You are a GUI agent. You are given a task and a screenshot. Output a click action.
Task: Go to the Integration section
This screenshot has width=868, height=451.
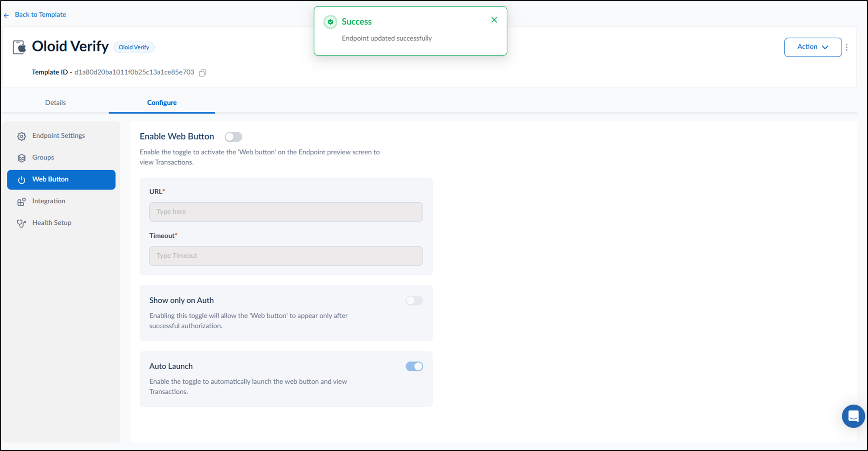pyautogui.click(x=61, y=201)
